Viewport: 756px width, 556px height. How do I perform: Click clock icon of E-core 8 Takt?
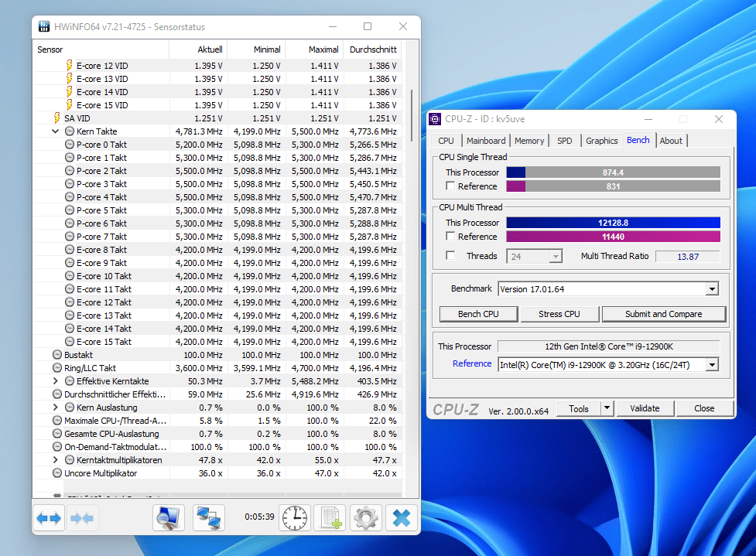click(x=70, y=250)
